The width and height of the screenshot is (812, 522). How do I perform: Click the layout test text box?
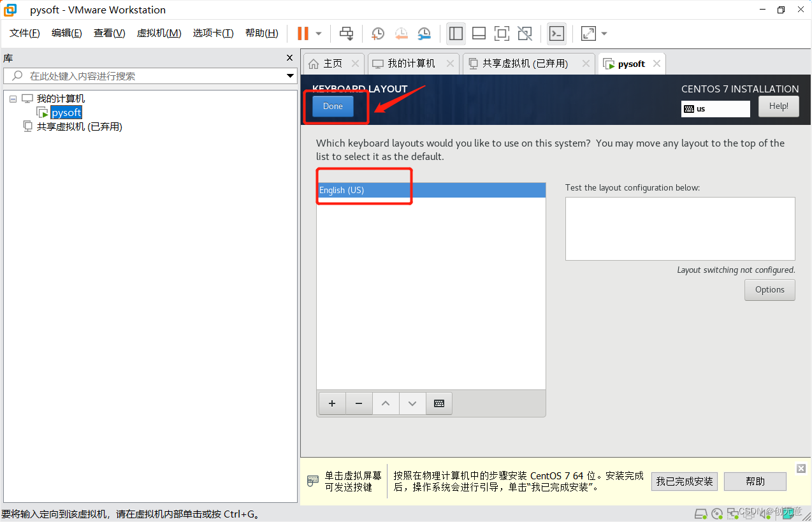[x=680, y=229]
